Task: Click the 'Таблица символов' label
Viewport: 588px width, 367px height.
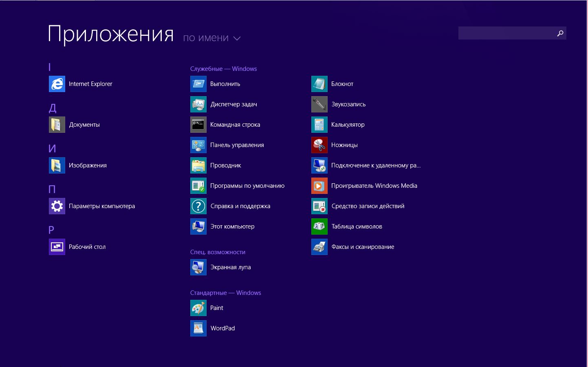Action: (357, 226)
